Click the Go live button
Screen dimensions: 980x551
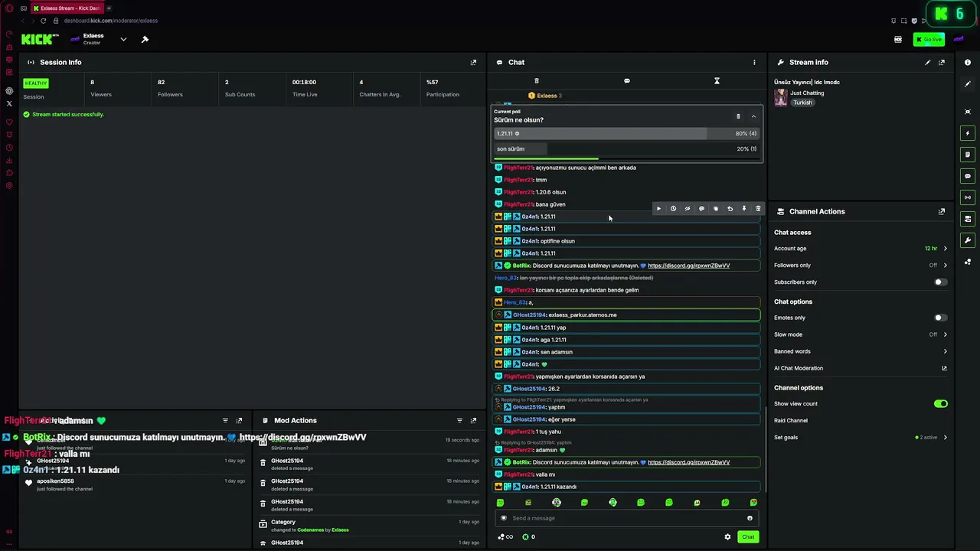(929, 40)
